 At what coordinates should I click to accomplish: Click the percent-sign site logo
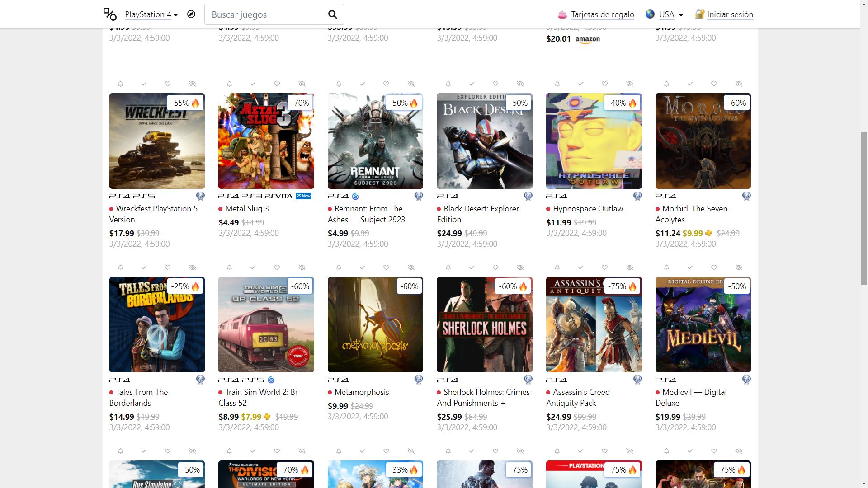point(110,14)
